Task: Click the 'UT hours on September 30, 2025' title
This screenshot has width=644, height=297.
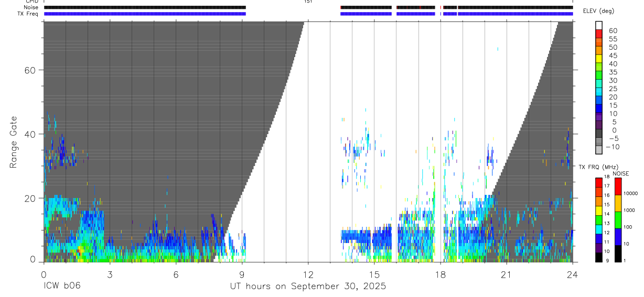Action: click(x=308, y=287)
